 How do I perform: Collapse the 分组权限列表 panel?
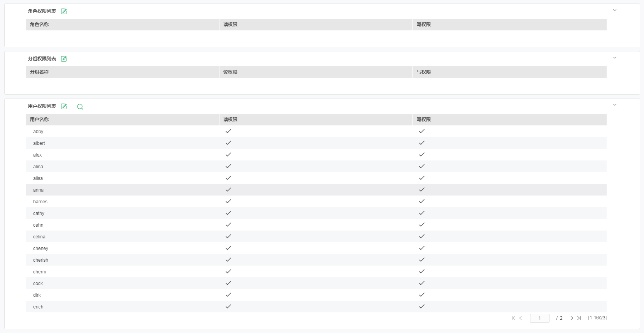coord(615,58)
